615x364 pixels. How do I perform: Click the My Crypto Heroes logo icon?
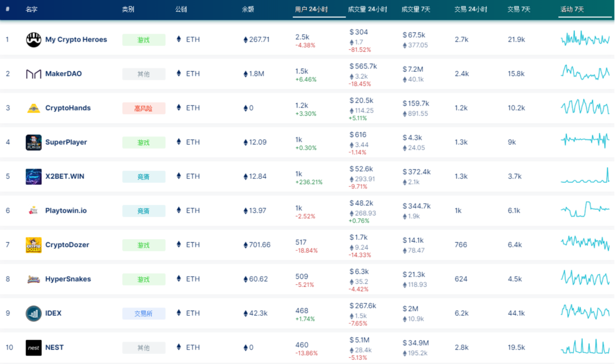34,39
